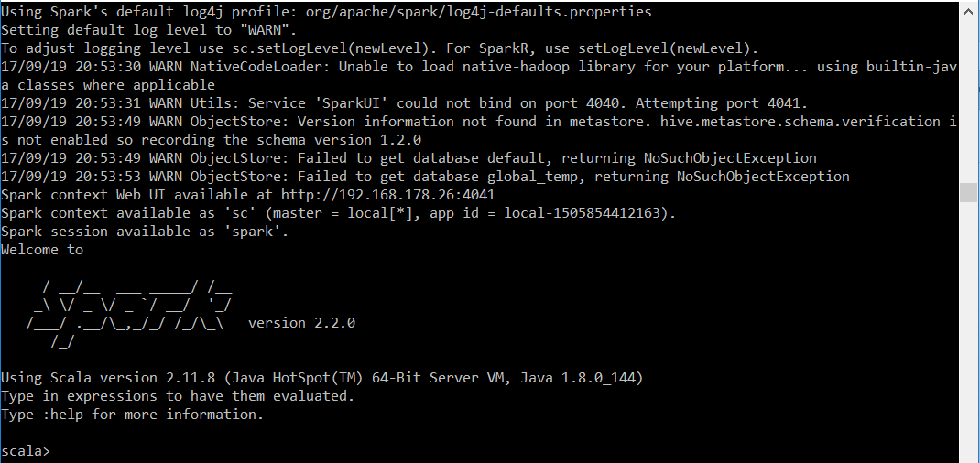
Task: Click the 'global_temp' database warning line
Action: [x=425, y=177]
